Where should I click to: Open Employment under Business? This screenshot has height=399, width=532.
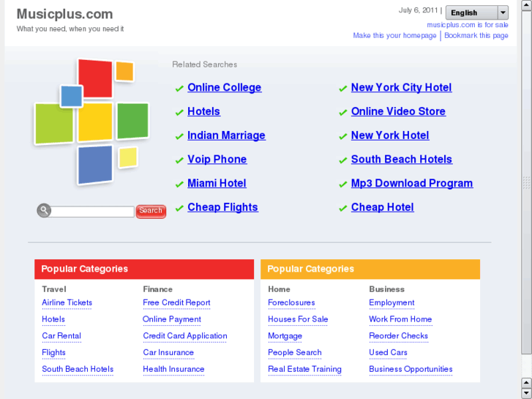pos(391,302)
